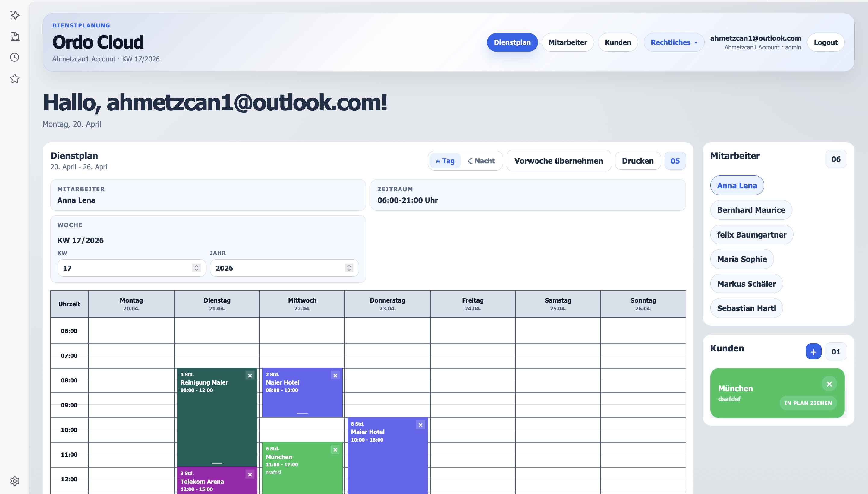Open the Rechtliches dropdown menu

click(674, 42)
